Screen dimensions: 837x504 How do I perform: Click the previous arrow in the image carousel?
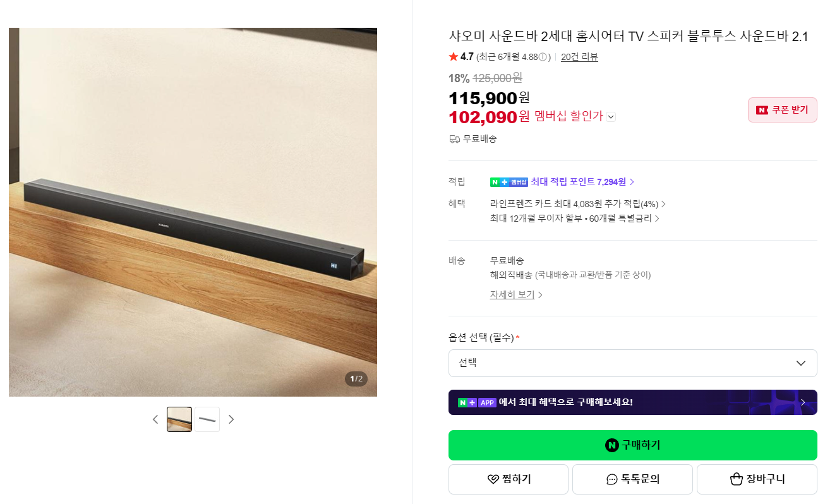point(155,419)
